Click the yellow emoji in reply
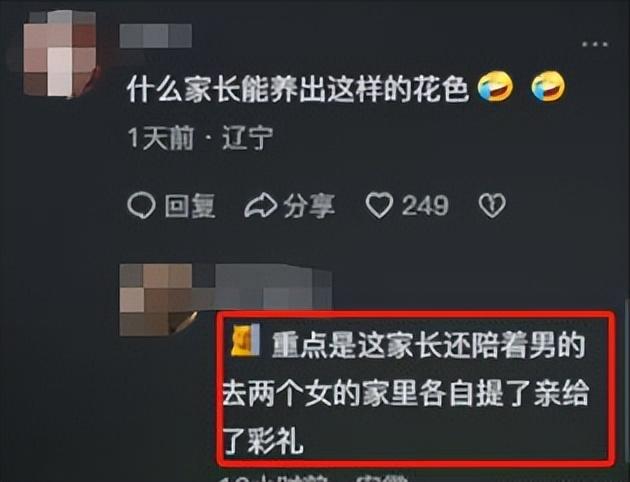630x482 pixels. coord(245,340)
